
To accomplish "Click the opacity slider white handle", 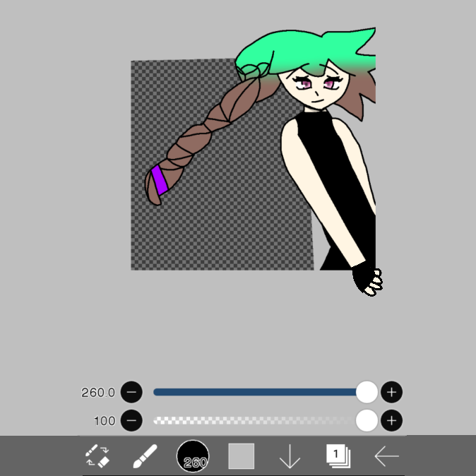I will [x=367, y=420].
